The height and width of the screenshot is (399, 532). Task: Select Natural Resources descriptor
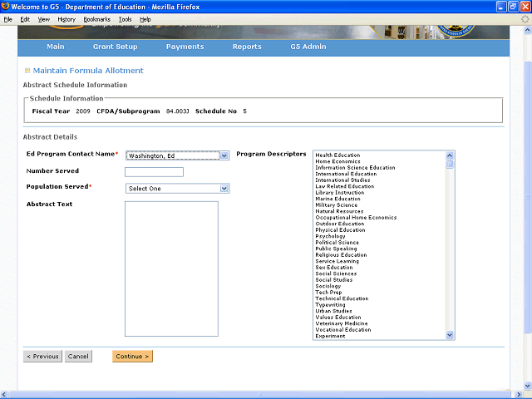[339, 211]
